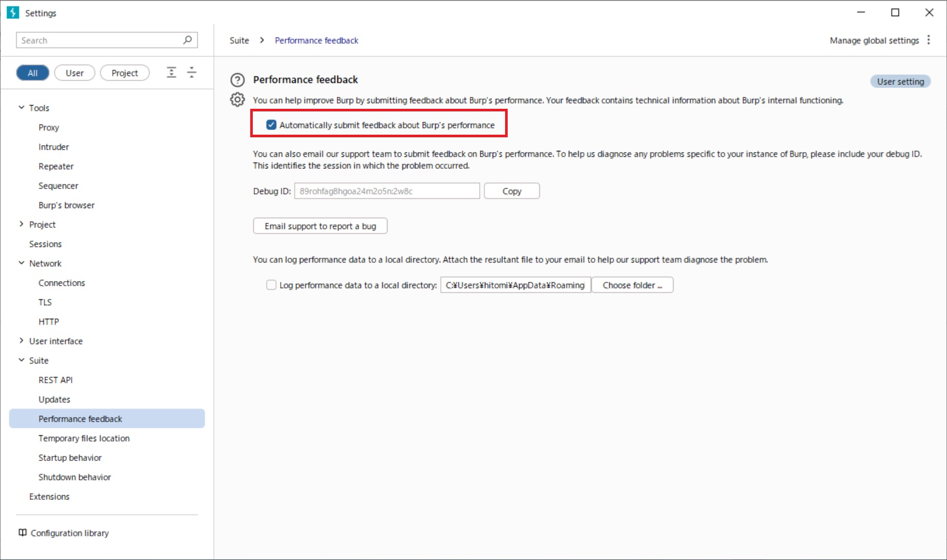Collapse the Suite tree section
Viewport: 947px width, 560px height.
coord(21,361)
